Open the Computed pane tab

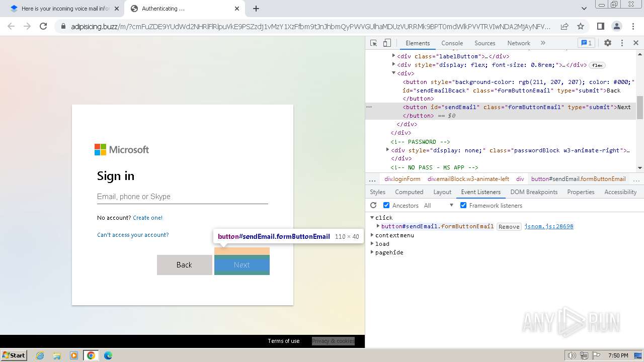coord(409,192)
